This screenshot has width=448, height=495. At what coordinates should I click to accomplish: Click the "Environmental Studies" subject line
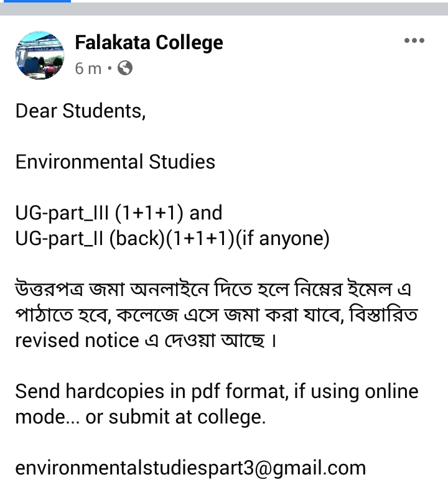[115, 162]
